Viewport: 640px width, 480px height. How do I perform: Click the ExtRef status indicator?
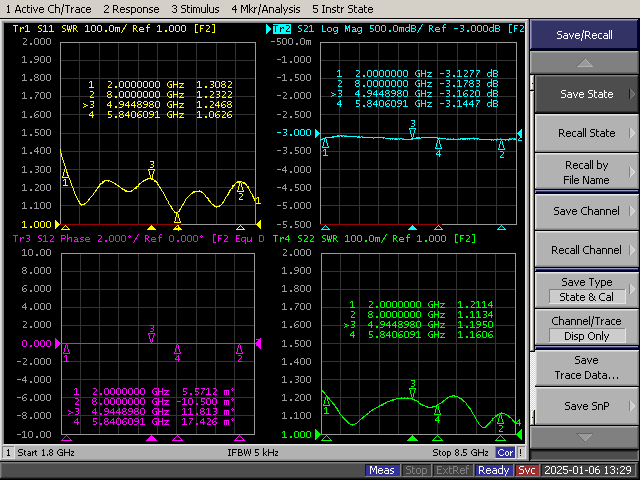pyautogui.click(x=452, y=470)
